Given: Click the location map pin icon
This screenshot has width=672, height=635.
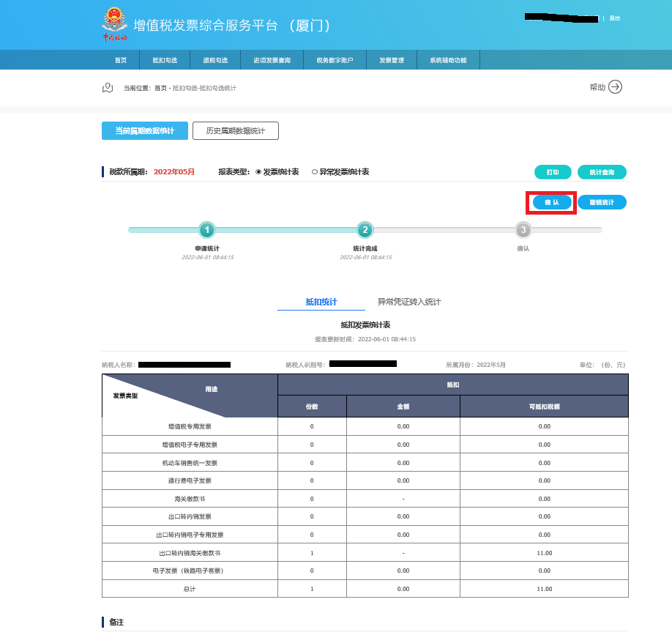Looking at the screenshot, I should point(108,88).
